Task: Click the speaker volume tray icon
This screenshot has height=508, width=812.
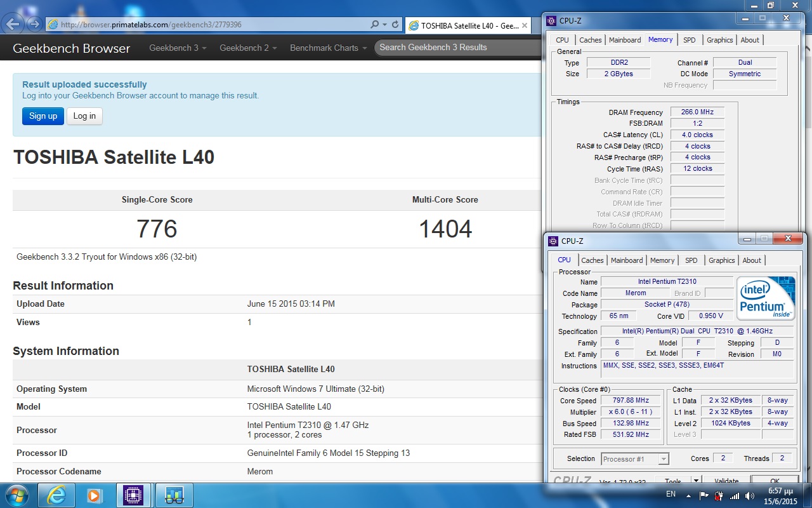Action: tap(750, 495)
